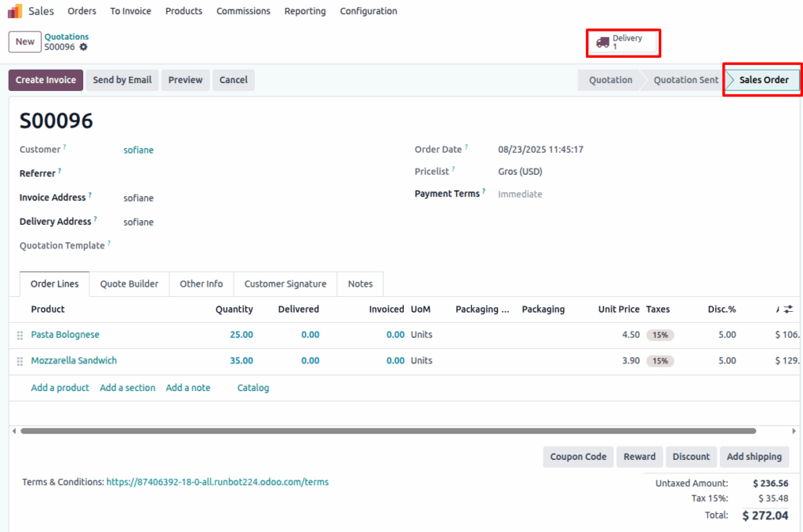Image resolution: width=803 pixels, height=532 pixels.
Task: Switch to the Order Lines tab
Action: pos(54,284)
